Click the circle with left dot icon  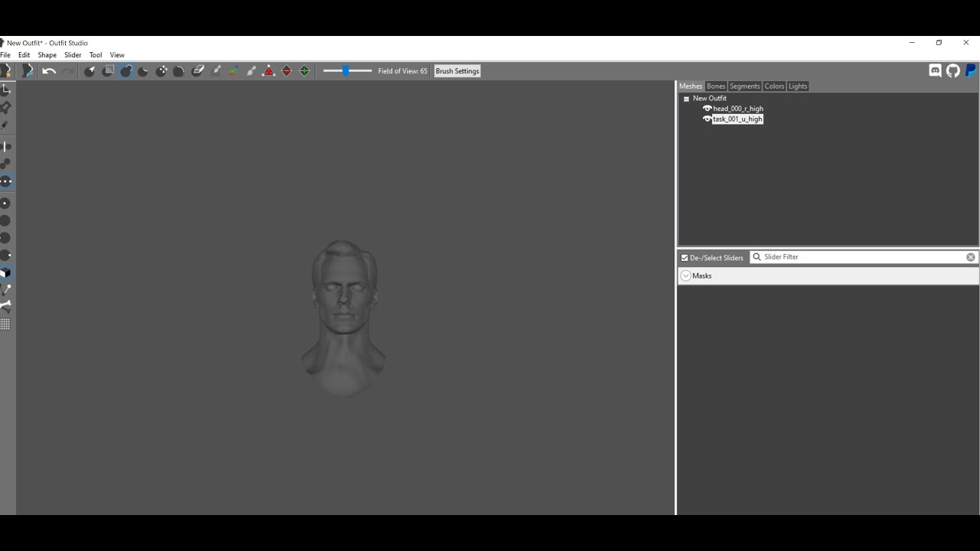[x=5, y=238]
